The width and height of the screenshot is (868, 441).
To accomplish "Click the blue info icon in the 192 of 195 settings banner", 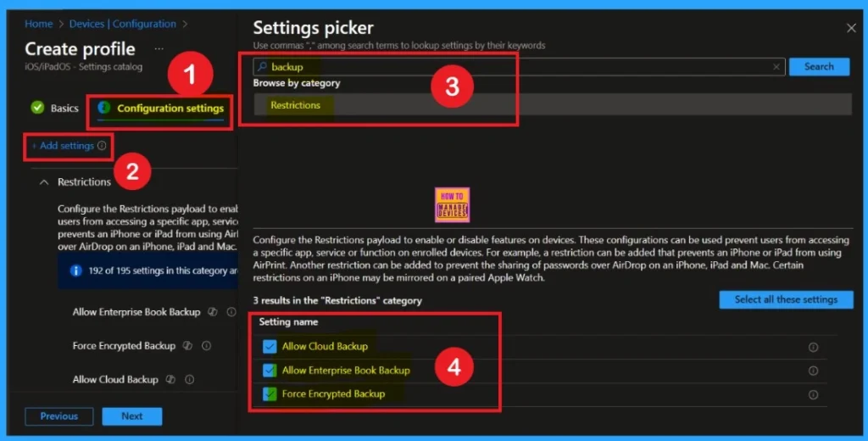I will point(75,271).
